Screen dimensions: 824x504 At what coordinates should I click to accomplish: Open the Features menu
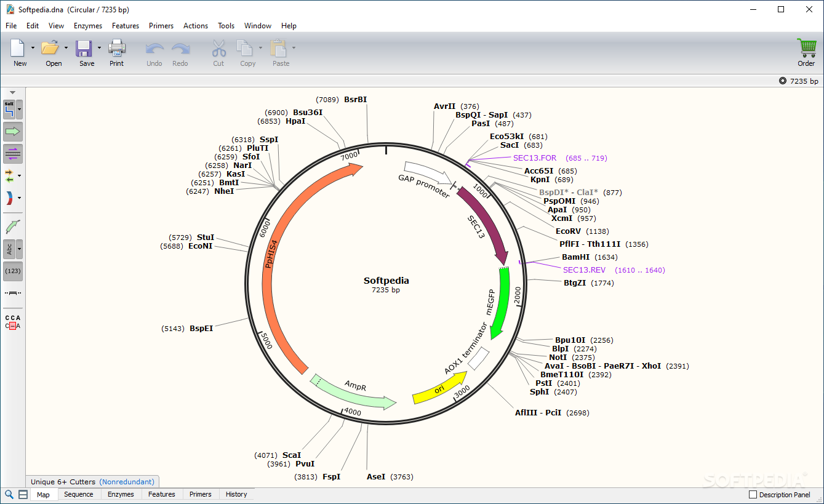click(x=126, y=26)
